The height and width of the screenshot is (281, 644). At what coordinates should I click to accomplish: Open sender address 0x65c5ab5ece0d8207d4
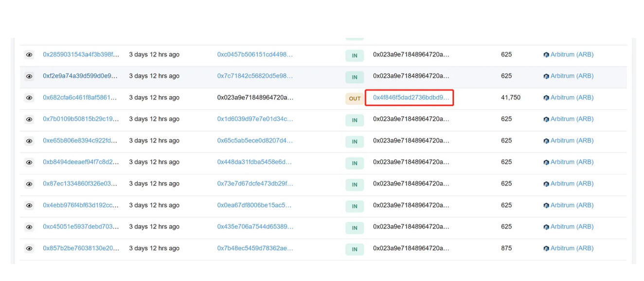[255, 140]
